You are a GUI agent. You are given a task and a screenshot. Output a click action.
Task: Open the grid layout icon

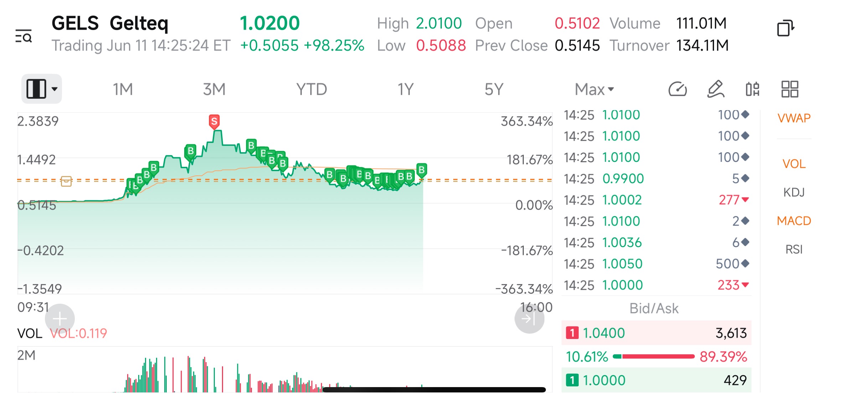click(790, 89)
